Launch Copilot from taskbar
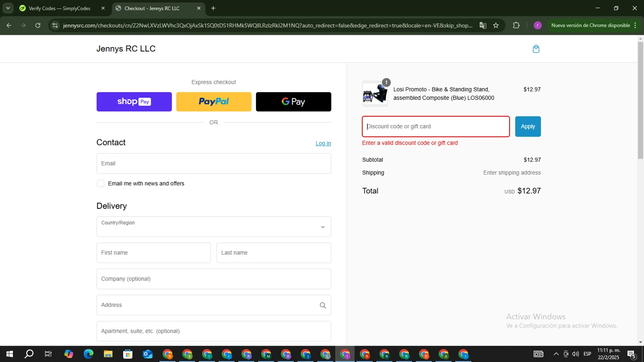The height and width of the screenshot is (362, 644). pos(69,354)
